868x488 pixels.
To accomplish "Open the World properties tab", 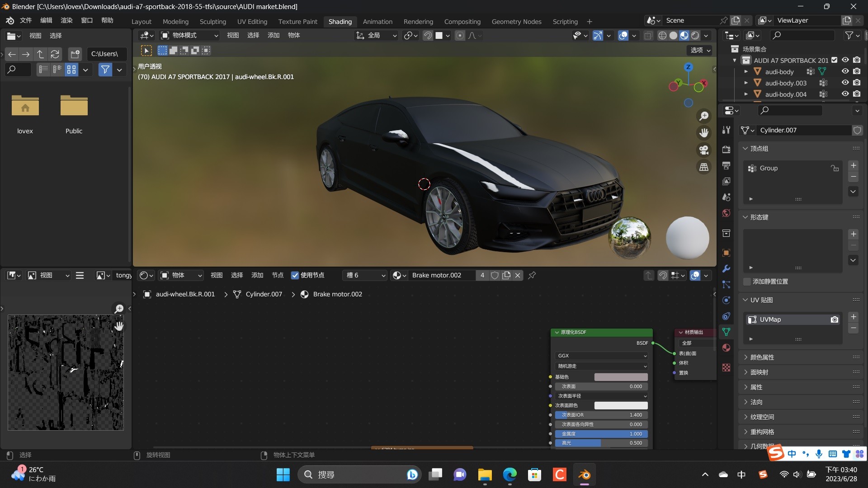I will pyautogui.click(x=726, y=213).
